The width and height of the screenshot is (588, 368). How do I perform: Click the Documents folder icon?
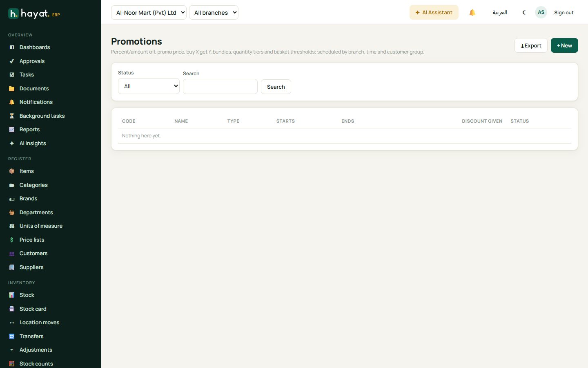[12, 89]
